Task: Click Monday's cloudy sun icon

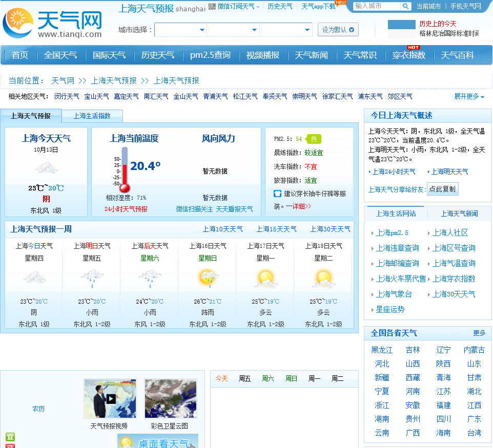Action: pos(266,279)
